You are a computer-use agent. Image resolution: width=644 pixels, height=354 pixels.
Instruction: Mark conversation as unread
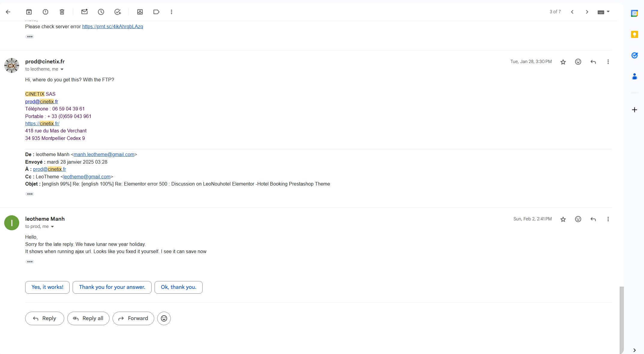pos(84,12)
